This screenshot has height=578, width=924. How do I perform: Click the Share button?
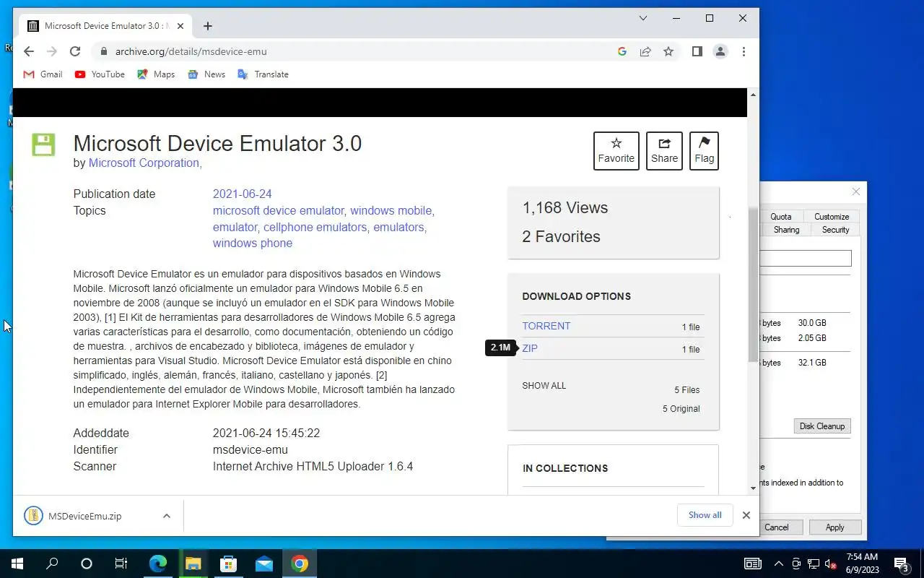(664, 151)
